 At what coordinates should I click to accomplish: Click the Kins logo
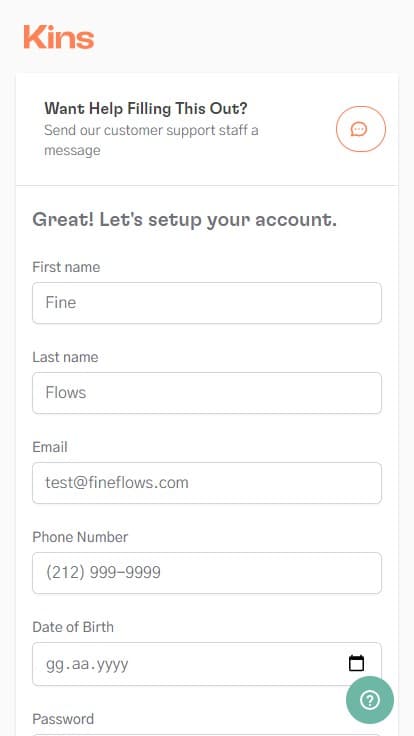coord(59,37)
